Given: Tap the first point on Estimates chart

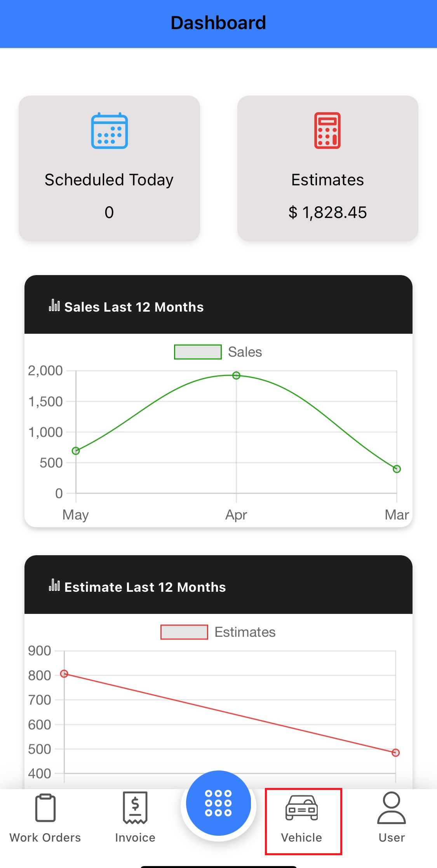Looking at the screenshot, I should tap(64, 674).
